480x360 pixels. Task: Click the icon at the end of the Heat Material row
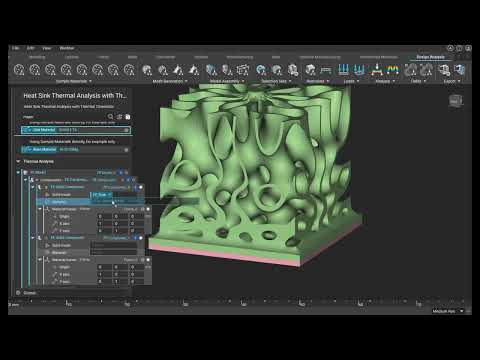coord(126,150)
